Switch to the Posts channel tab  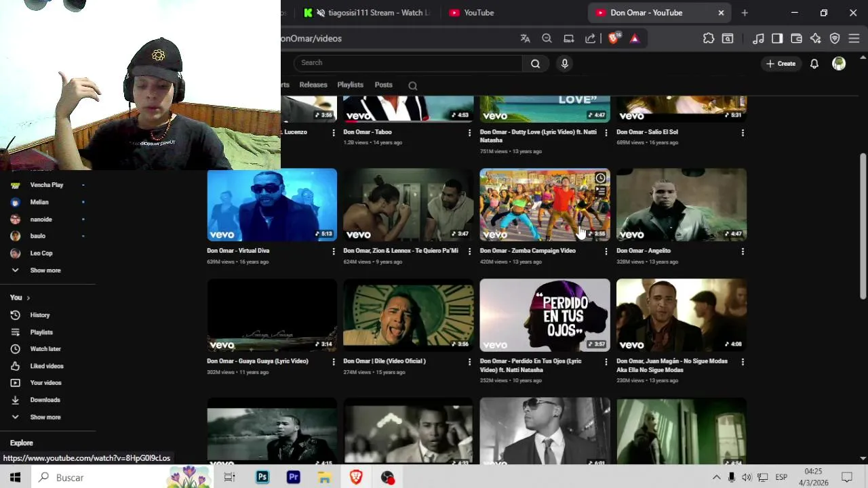coord(384,85)
